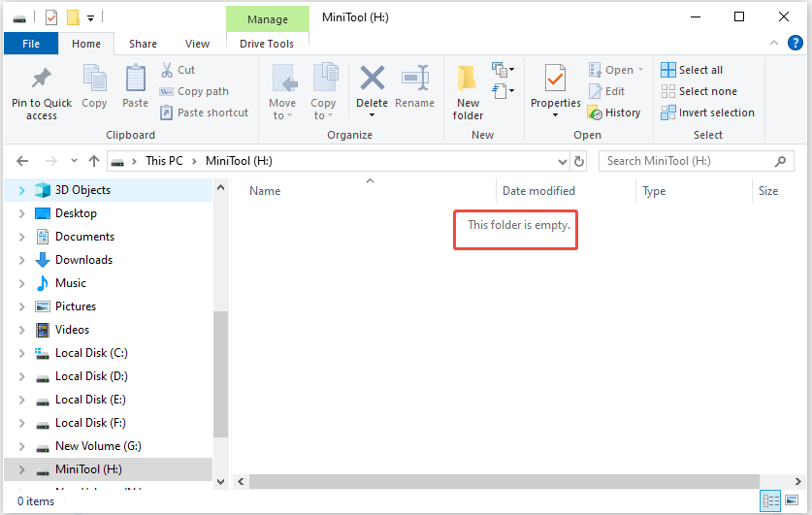
Task: Switch to the Home tab
Action: [86, 44]
